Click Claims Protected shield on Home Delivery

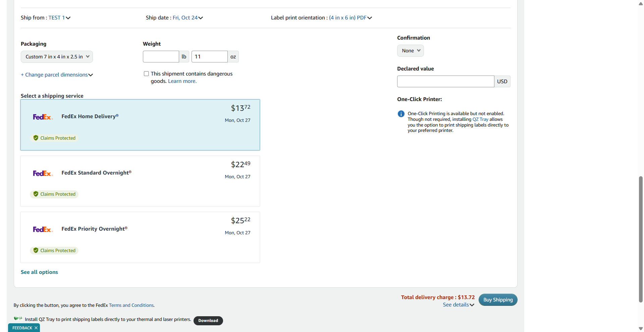click(x=36, y=138)
